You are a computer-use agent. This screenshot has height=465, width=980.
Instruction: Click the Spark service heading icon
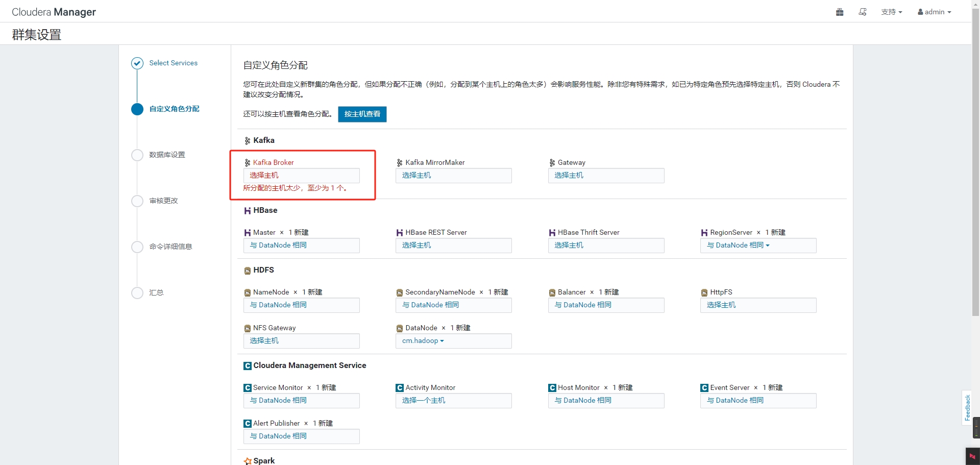click(x=248, y=461)
